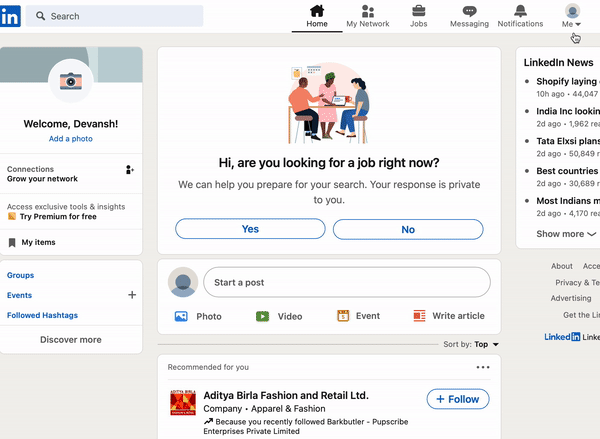Open the three-dots menu on Recommended card

pyautogui.click(x=483, y=367)
